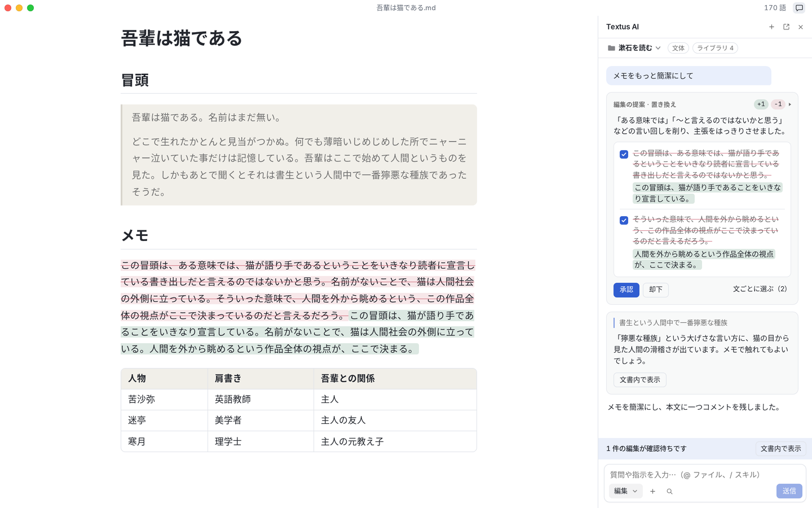Click the メモをもっと簡潔にして message bubble

pos(689,76)
